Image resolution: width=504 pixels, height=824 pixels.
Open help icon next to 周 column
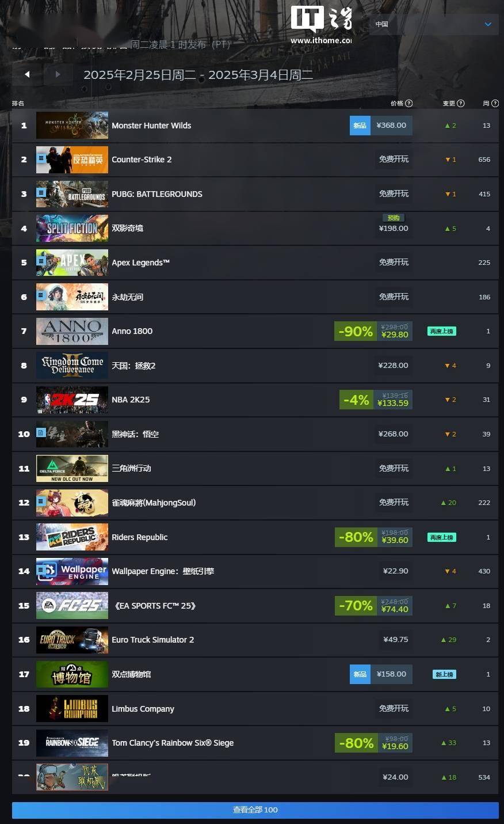(495, 104)
